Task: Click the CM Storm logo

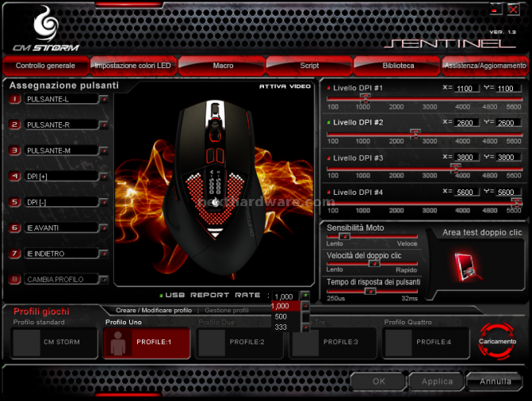Action: 46,29
